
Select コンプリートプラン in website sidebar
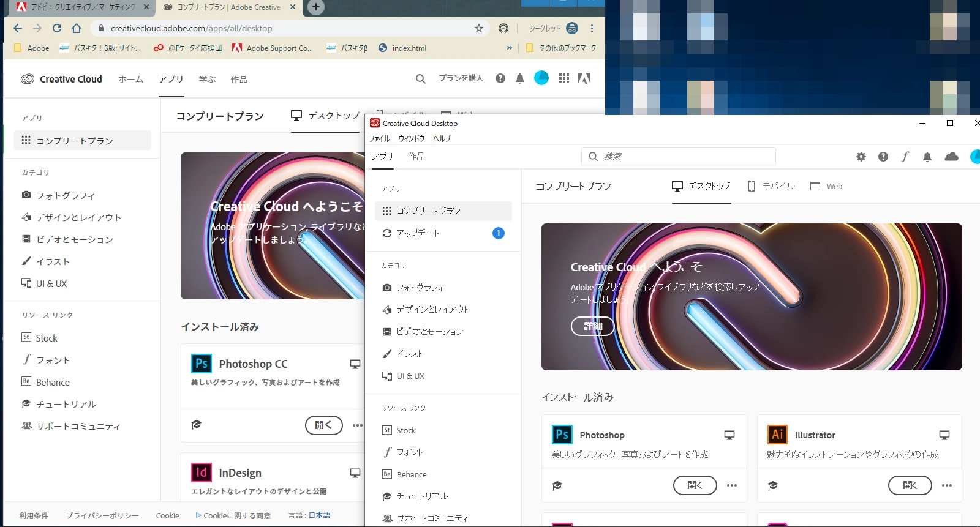(83, 140)
